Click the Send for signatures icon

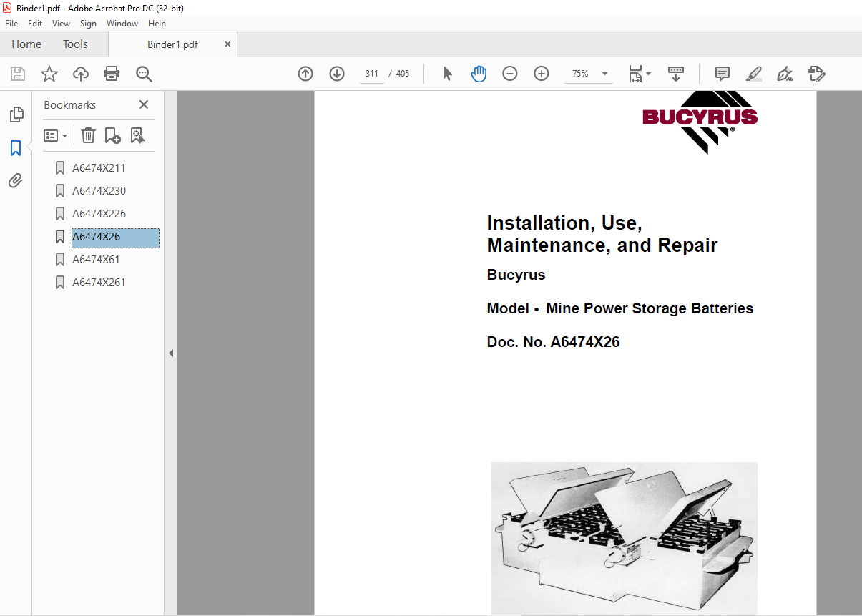(816, 74)
